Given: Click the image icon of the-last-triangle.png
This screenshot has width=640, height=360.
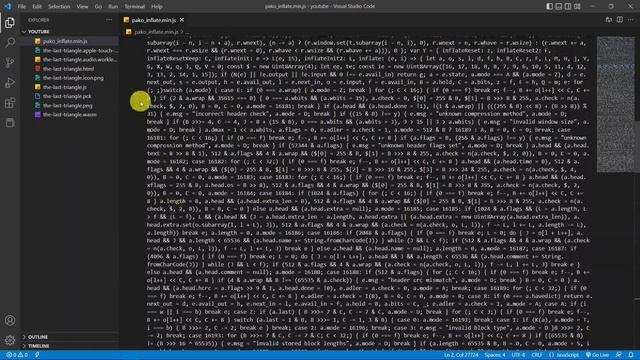Looking at the screenshot, I should pos(38,105).
